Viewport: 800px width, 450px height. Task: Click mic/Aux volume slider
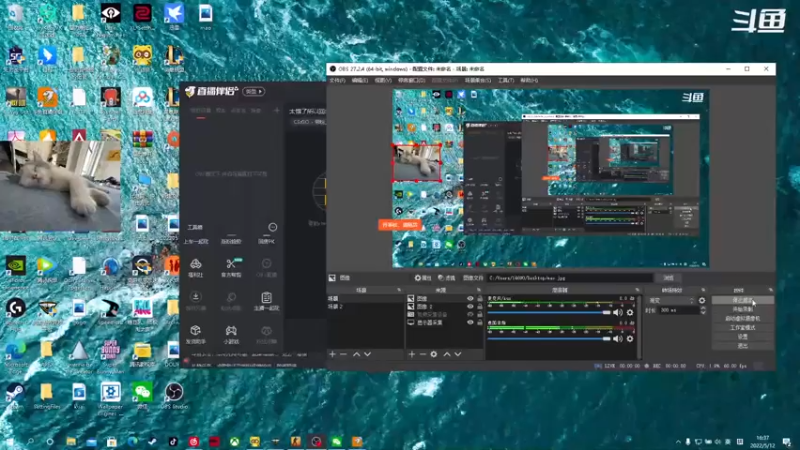point(549,312)
